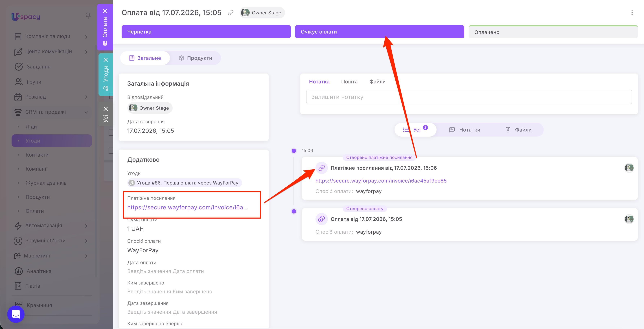The height and width of the screenshot is (329, 644).
Task: Close the Угоди side tab
Action: coord(106,60)
